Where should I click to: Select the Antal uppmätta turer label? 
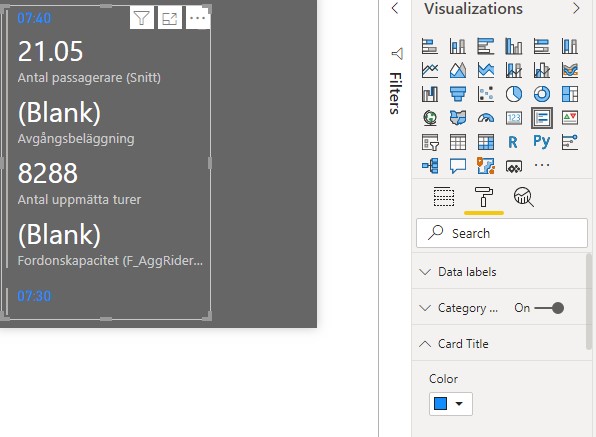pyautogui.click(x=79, y=200)
